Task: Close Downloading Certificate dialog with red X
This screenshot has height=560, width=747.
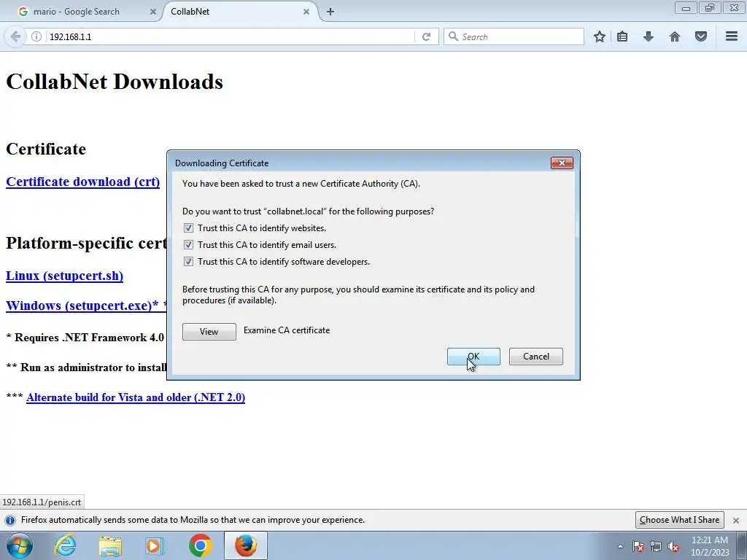Action: click(x=562, y=163)
